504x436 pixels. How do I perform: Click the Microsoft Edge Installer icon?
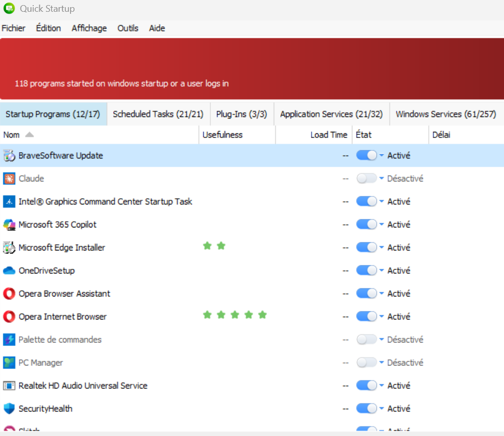click(x=9, y=248)
